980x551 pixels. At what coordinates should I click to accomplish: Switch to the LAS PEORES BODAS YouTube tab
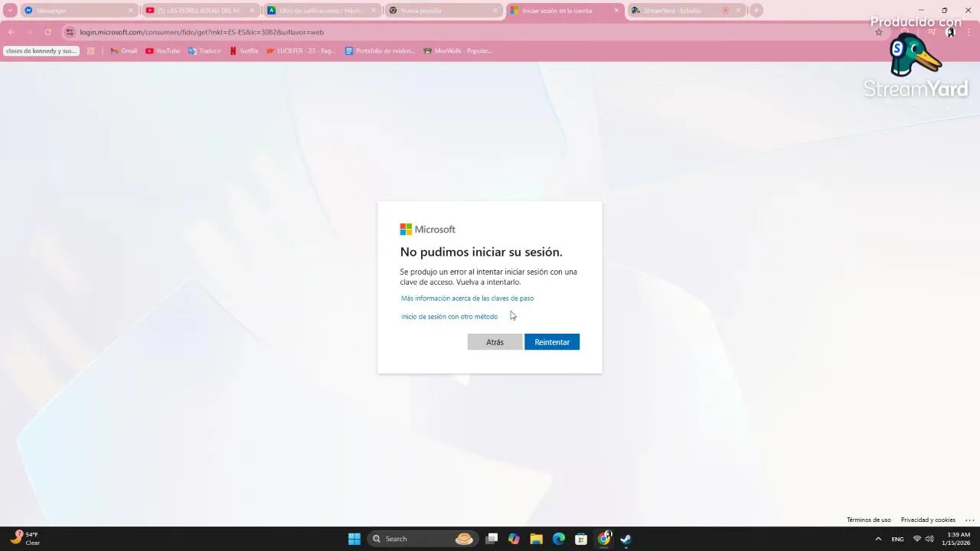coord(199,11)
